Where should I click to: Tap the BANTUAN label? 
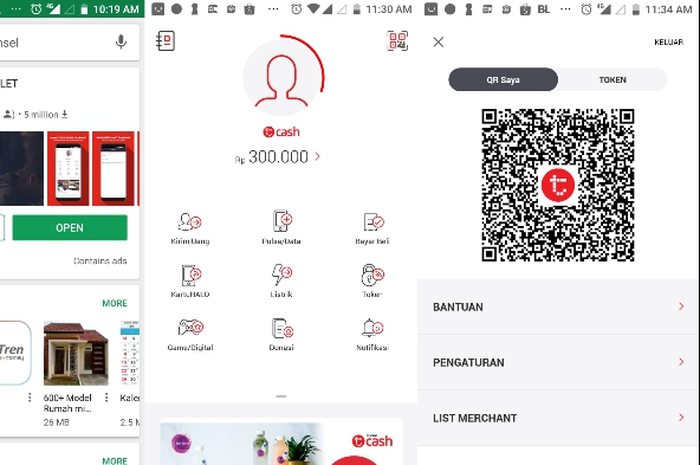coord(458,307)
